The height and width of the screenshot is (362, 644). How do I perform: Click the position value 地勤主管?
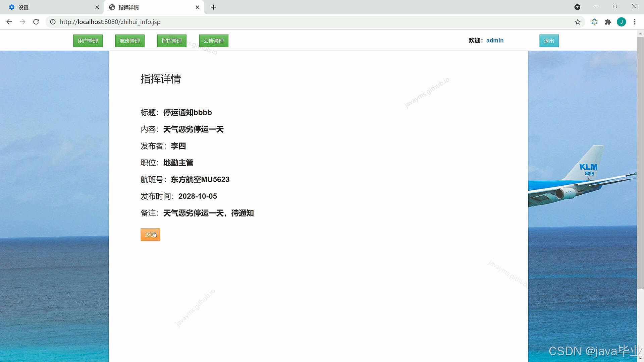pyautogui.click(x=178, y=163)
